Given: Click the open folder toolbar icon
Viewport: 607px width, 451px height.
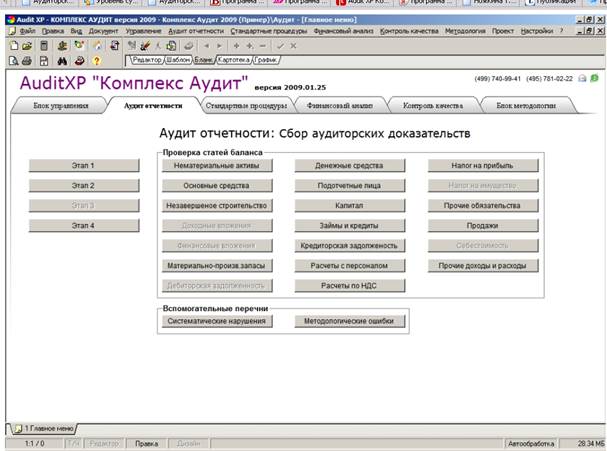Looking at the screenshot, I should click(27, 45).
